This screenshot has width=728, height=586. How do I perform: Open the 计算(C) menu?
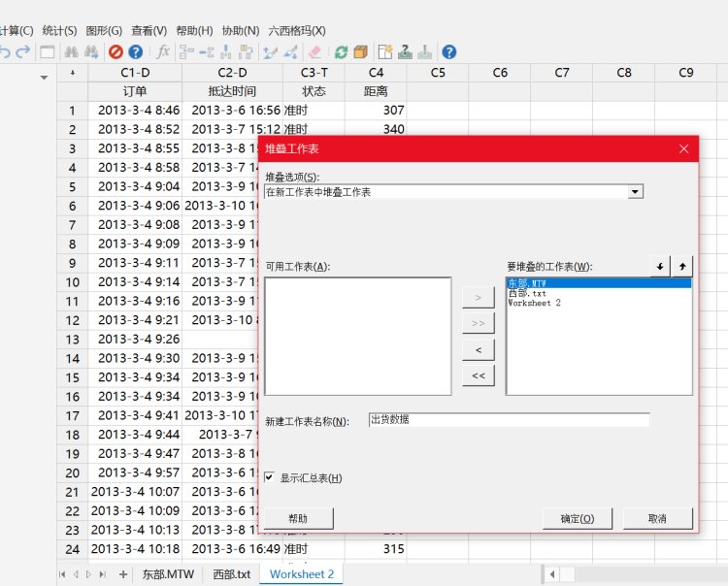click(17, 31)
